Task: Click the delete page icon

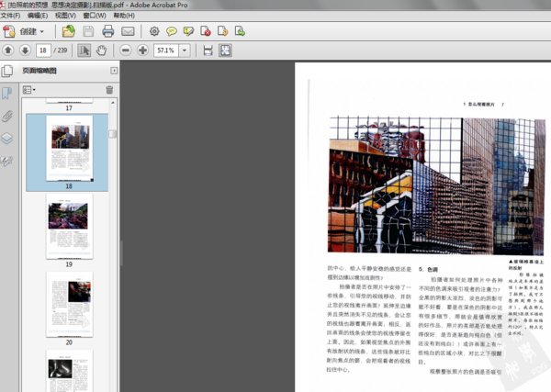Action: (205, 31)
